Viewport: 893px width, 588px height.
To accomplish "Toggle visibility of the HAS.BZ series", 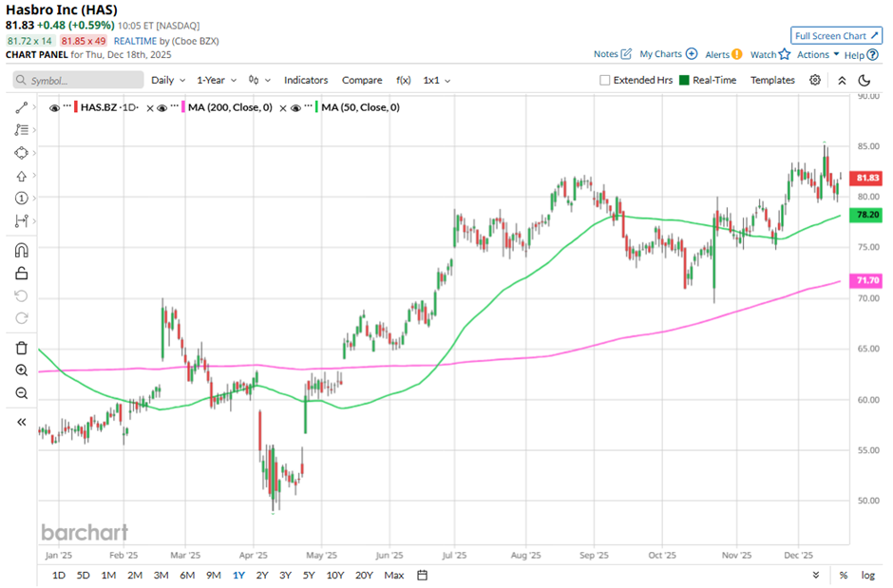I will point(54,107).
